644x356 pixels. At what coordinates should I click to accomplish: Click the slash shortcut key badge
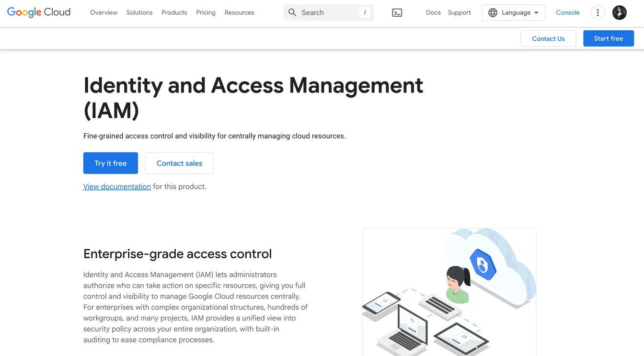click(x=365, y=12)
